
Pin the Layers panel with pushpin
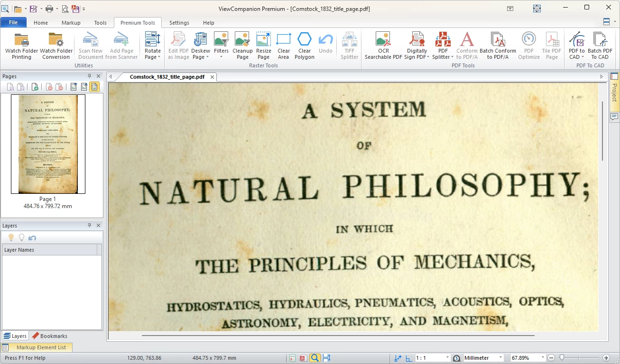89,226
